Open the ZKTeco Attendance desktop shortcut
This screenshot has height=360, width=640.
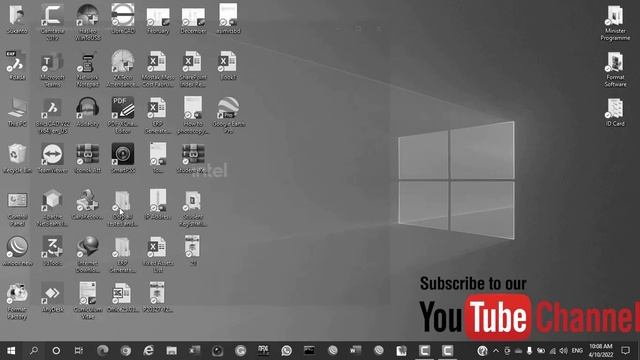click(123, 69)
